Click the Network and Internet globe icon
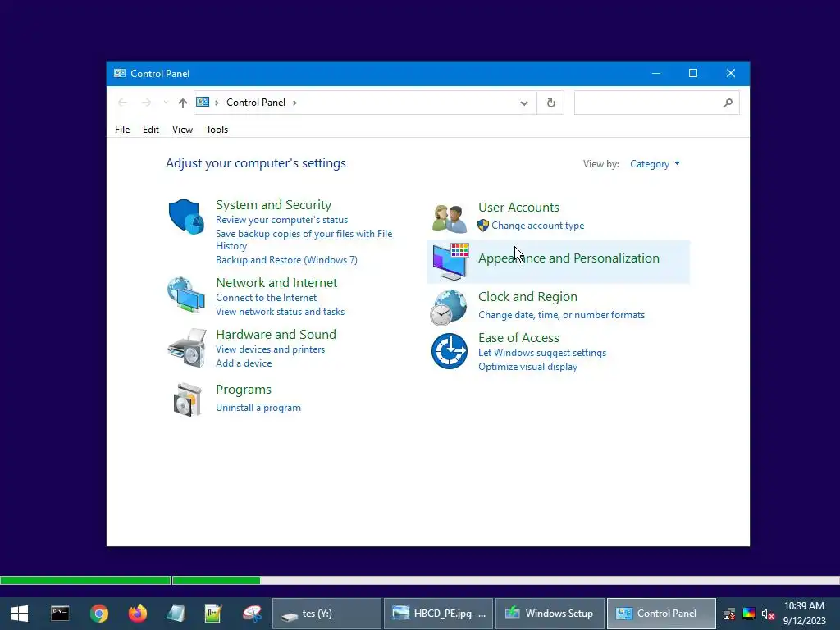 (x=186, y=294)
